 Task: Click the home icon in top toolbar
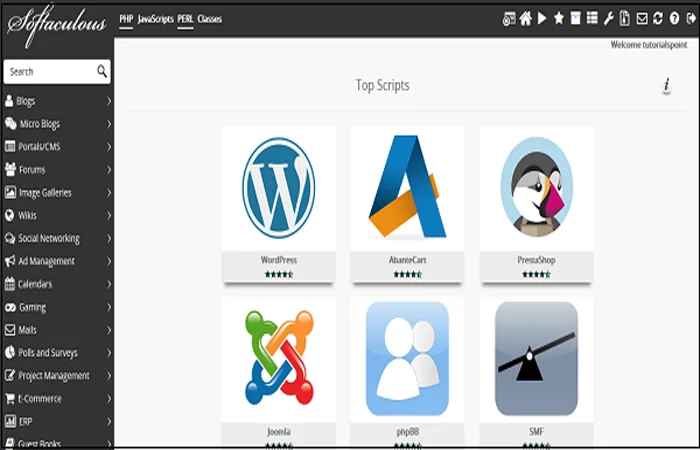[525, 18]
